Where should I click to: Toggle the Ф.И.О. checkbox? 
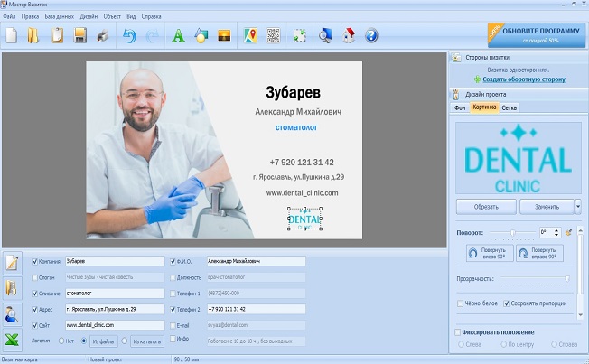point(173,261)
